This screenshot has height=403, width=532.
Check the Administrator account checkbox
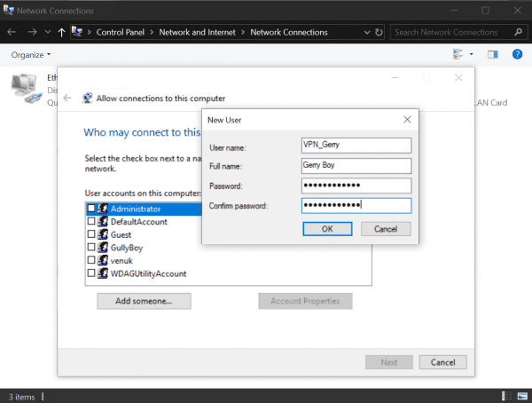pos(91,209)
